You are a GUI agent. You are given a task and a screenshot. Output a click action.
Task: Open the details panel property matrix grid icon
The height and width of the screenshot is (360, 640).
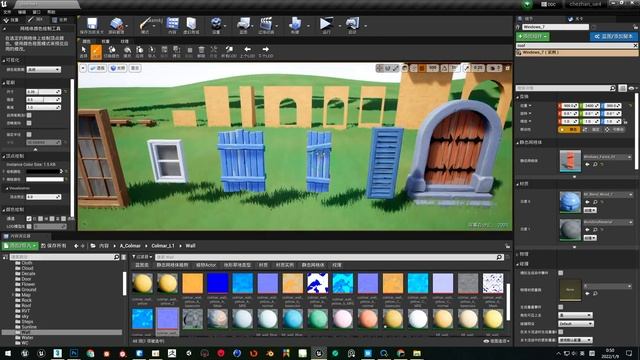click(x=622, y=88)
